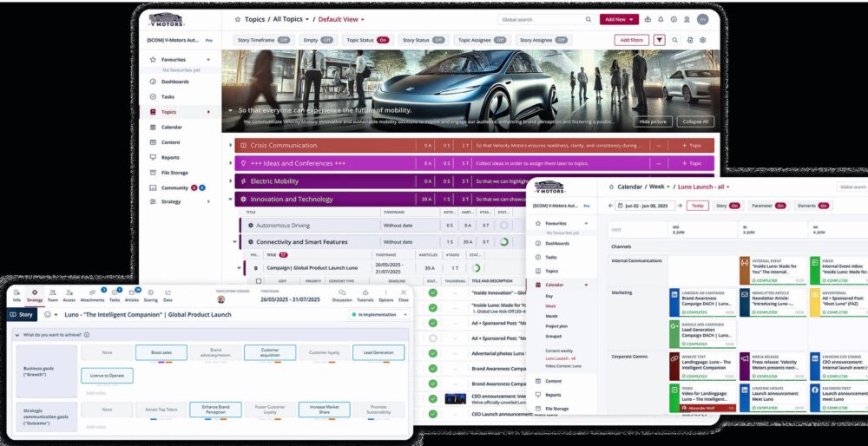Toggle Elements switch in Calendar window
The width and height of the screenshot is (868, 446).
823,206
